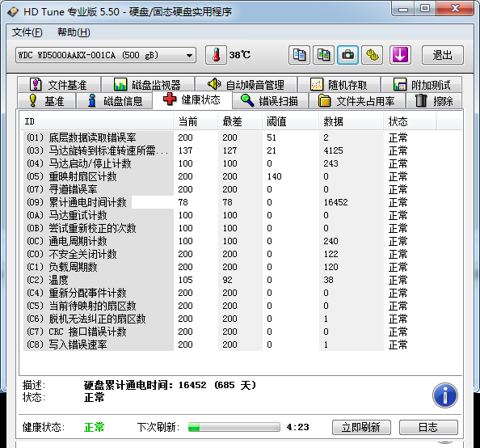The width and height of the screenshot is (480, 448).
Task: Click the green 正常 health status text
Action: pyautogui.click(x=94, y=427)
